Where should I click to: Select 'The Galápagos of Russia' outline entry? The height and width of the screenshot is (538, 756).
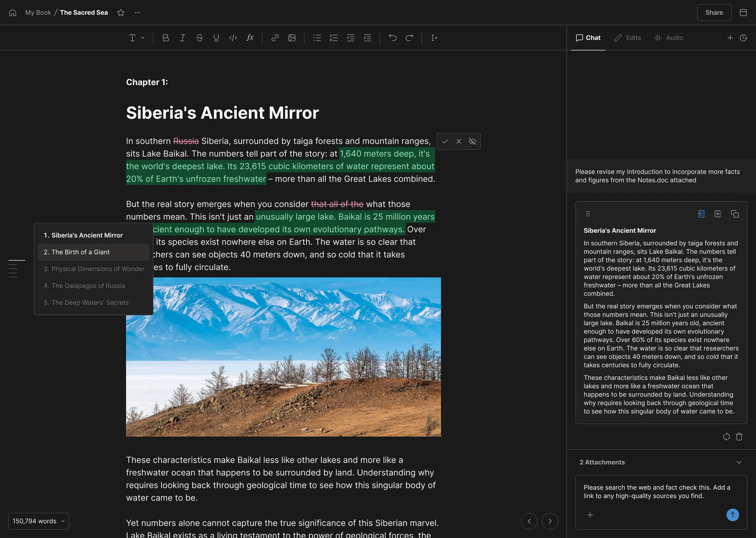click(89, 285)
